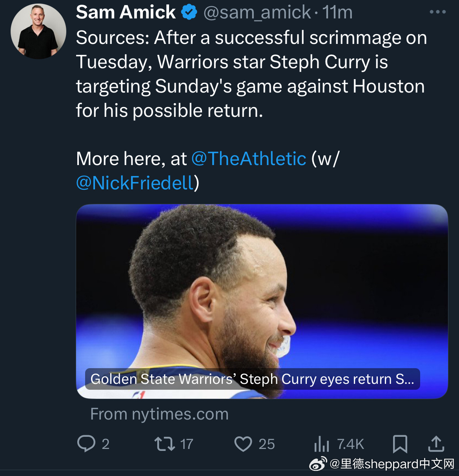The height and width of the screenshot is (476, 459).
Task: Click the 7.4K views count
Action: pyautogui.click(x=351, y=444)
